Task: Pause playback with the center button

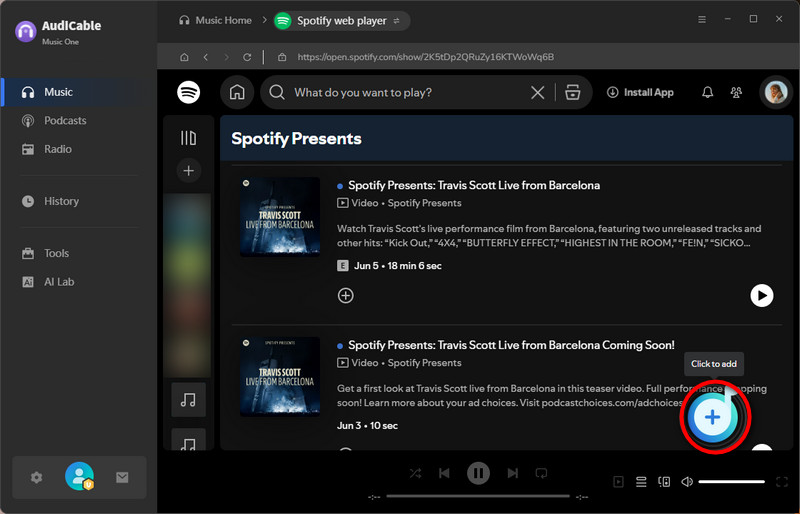Action: tap(479, 474)
